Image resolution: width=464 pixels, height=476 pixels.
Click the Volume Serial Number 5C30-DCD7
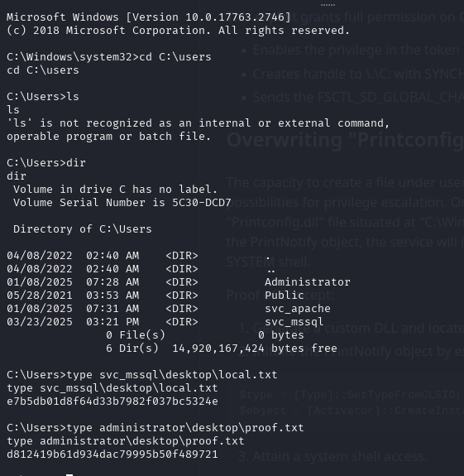tap(202, 203)
